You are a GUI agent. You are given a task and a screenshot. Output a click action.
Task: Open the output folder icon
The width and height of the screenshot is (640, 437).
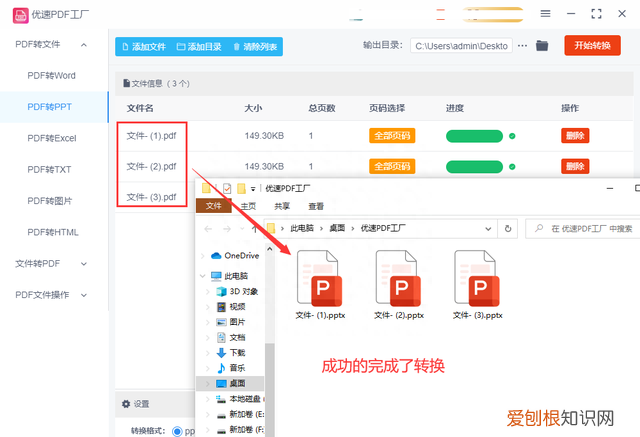[x=542, y=45]
